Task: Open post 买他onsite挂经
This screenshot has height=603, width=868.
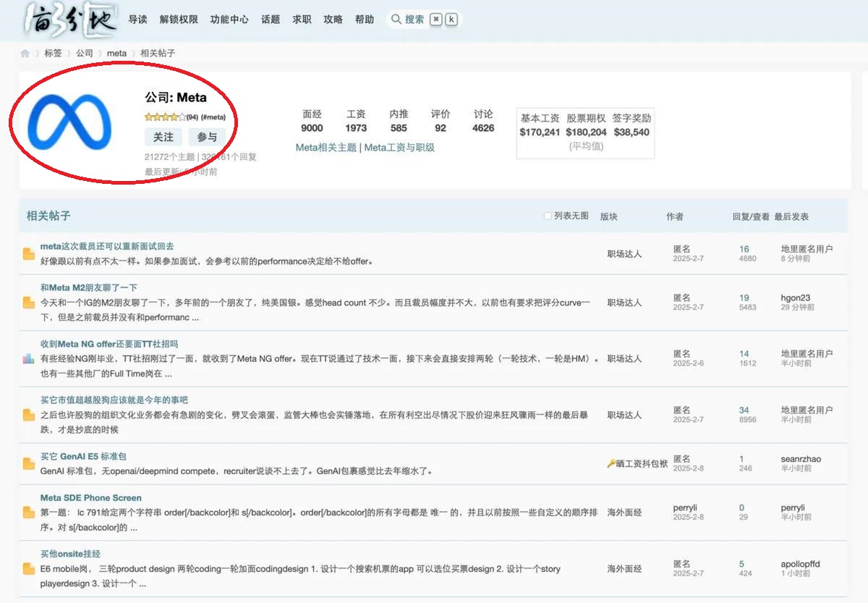Action: point(70,554)
